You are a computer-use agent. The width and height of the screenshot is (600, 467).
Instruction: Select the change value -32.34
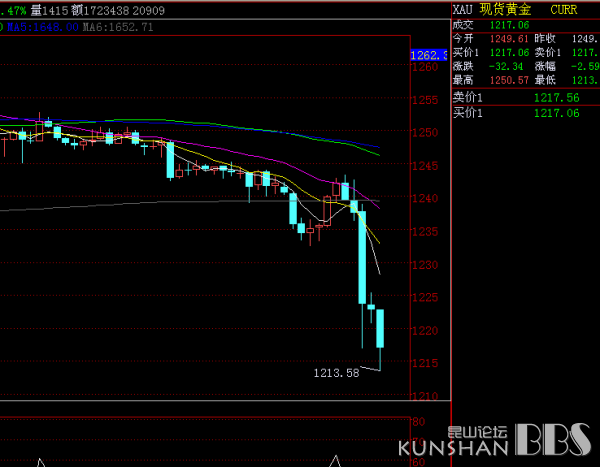pos(506,67)
